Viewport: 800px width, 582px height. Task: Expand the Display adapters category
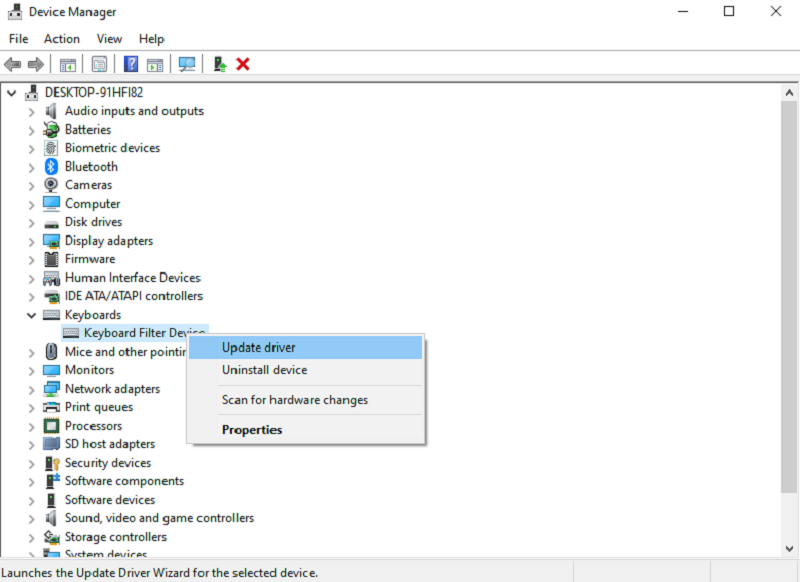click(31, 241)
